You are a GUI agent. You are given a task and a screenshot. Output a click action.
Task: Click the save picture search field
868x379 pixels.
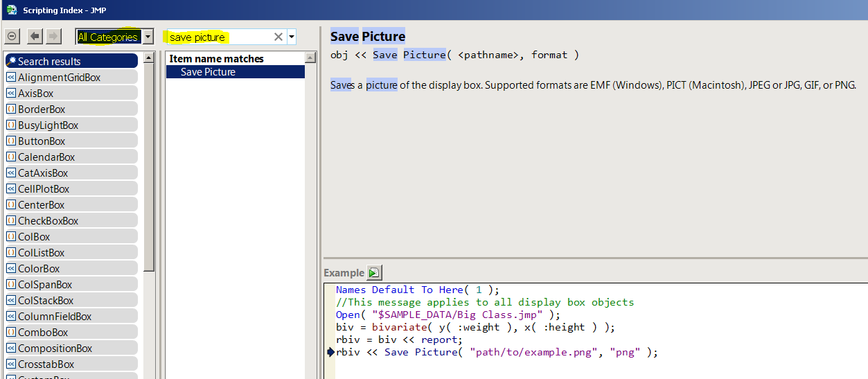click(x=218, y=37)
